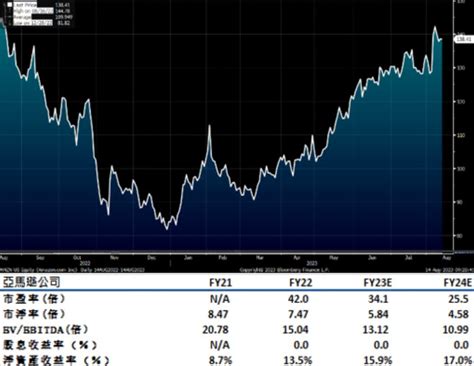Viewport: 474px width, 366px height.
Task: Click the Apr label on time axis
Action: pos(297,258)
